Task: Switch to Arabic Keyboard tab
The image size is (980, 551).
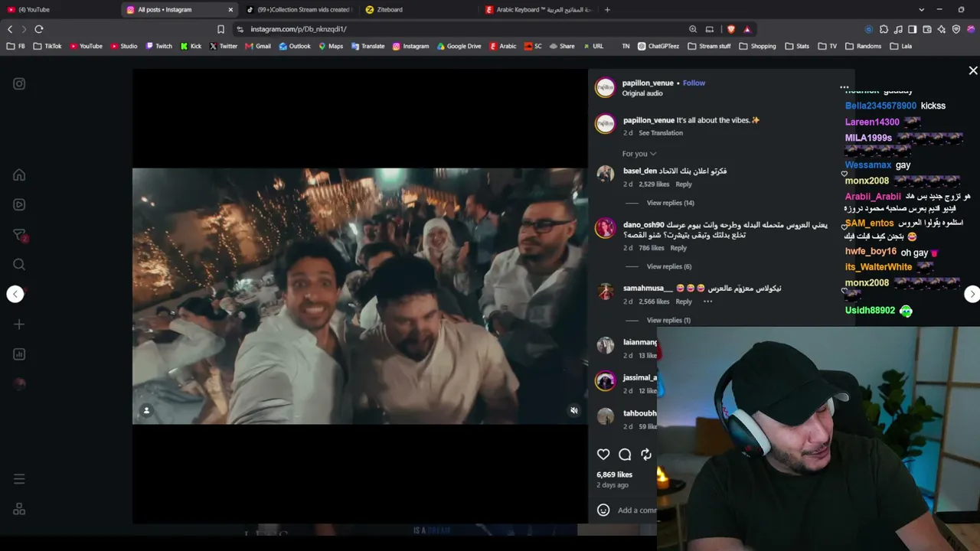Action: (x=540, y=10)
